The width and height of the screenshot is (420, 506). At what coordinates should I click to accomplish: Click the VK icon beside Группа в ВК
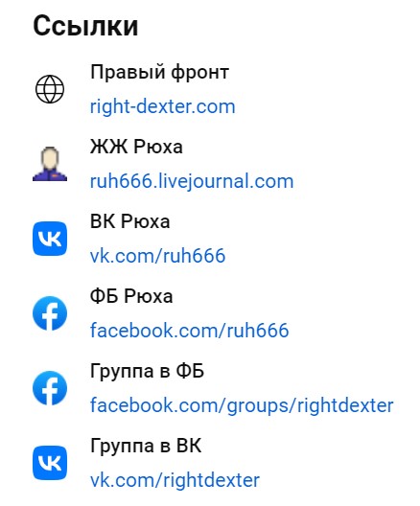[x=50, y=463]
